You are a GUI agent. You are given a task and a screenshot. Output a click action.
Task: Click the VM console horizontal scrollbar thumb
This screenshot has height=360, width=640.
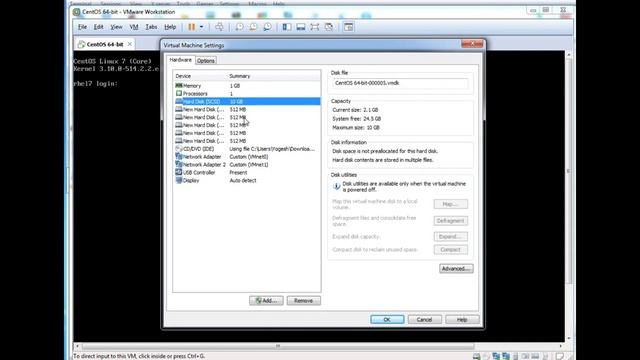tap(278, 346)
